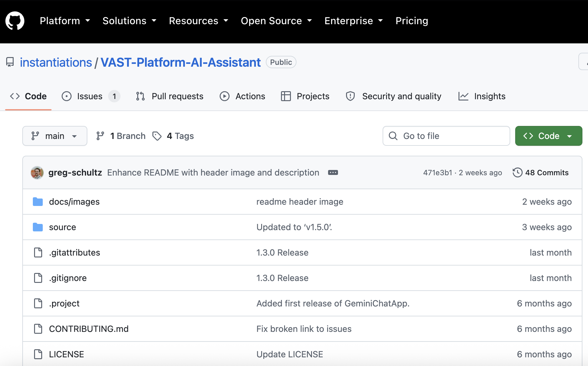Open the Resources dropdown menu
Image resolution: width=588 pixels, height=366 pixels.
click(x=199, y=21)
